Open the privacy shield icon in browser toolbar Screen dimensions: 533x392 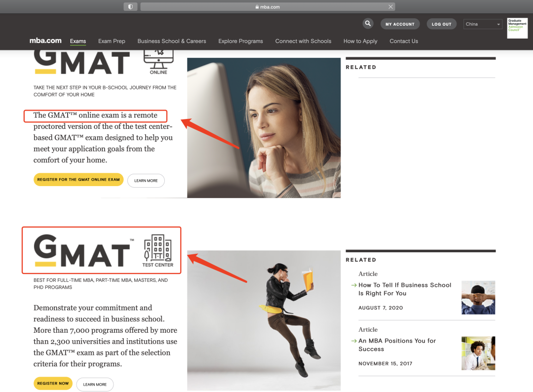[x=130, y=7]
